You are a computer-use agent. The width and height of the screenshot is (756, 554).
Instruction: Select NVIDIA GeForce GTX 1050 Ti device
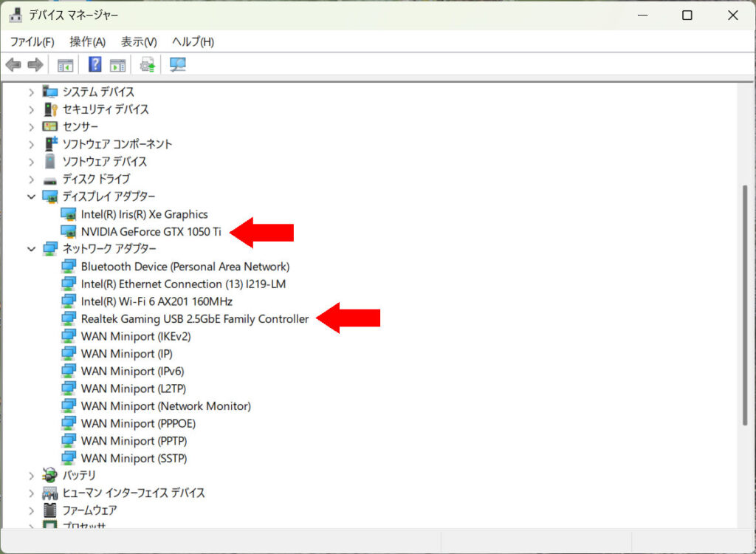(151, 232)
